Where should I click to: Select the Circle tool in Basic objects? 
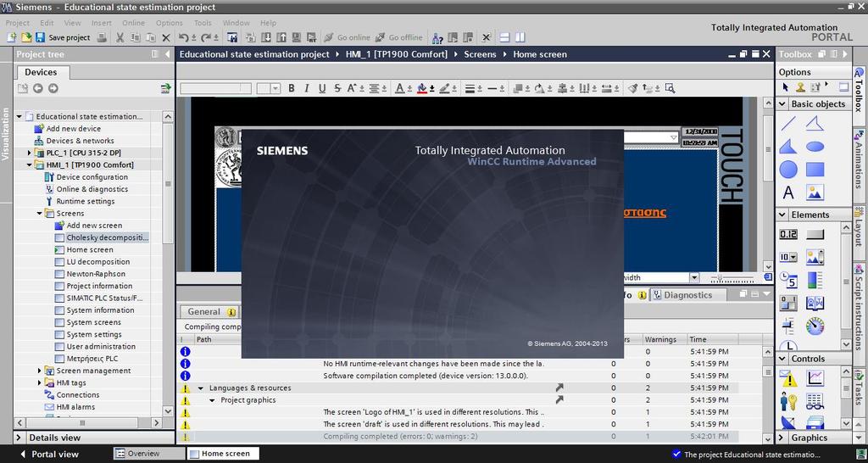(x=788, y=170)
